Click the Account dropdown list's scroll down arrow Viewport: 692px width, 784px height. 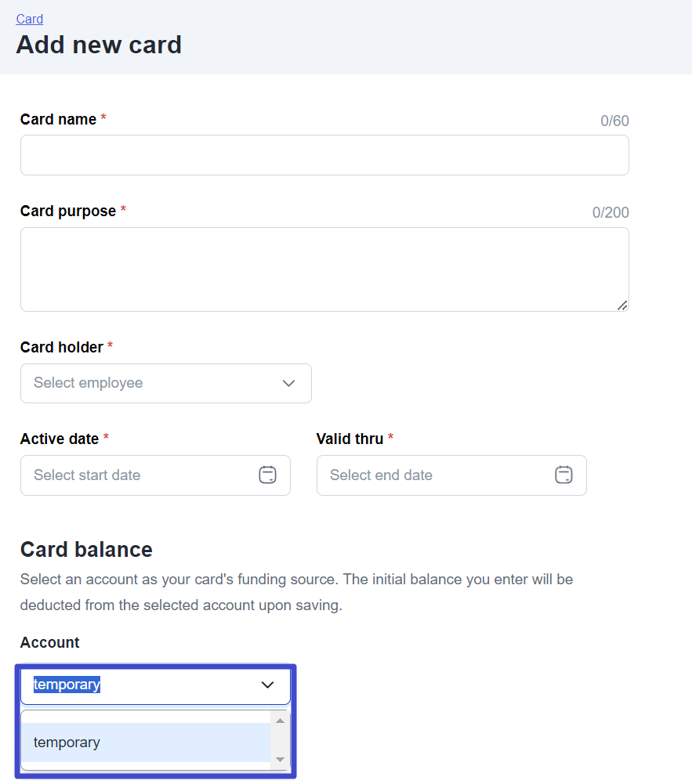280,760
